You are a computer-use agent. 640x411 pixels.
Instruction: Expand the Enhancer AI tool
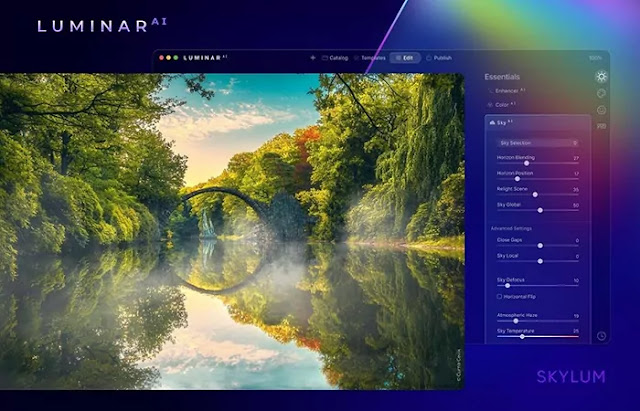506,91
